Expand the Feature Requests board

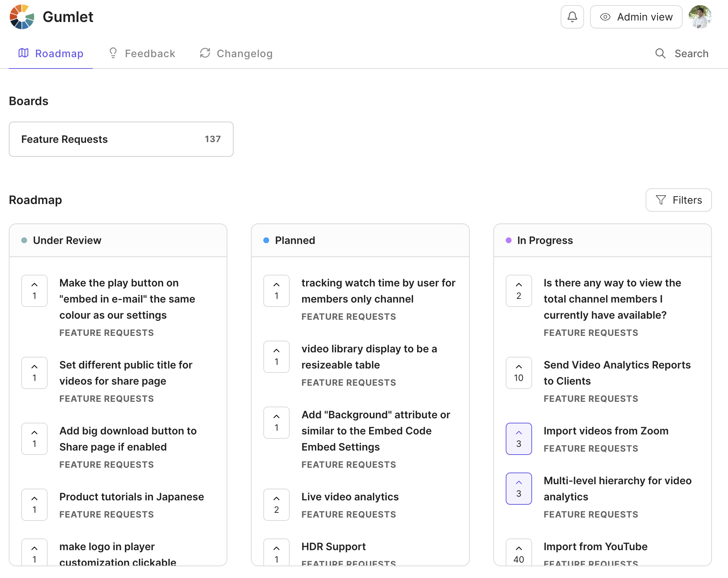(121, 139)
